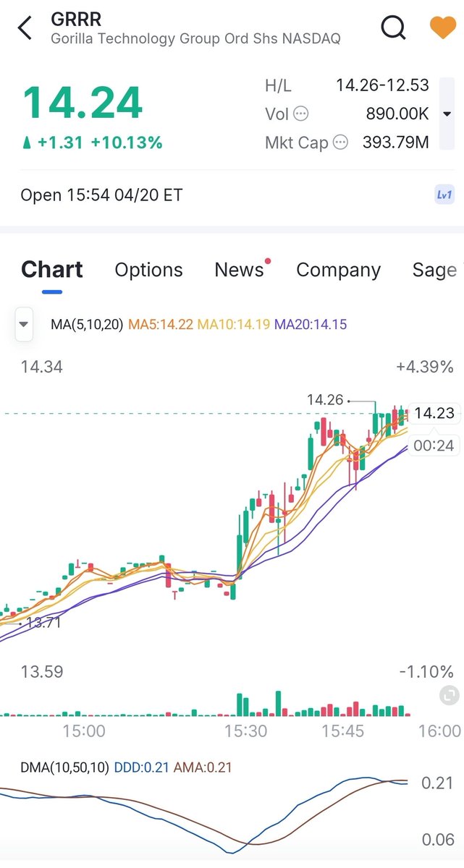
Task: Tap the 15:00 time axis label
Action: (x=84, y=731)
